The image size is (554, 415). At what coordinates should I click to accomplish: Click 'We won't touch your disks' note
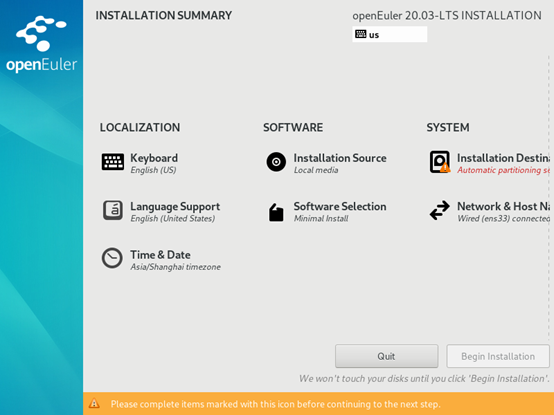pyautogui.click(x=424, y=379)
